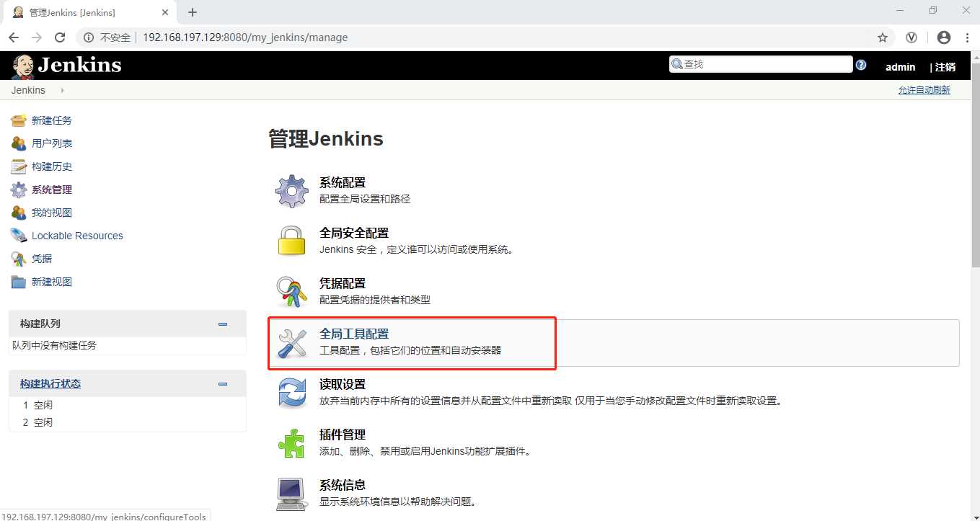This screenshot has width=980, height=521.
Task: Click executor row 2 空闲
Action: 37,422
